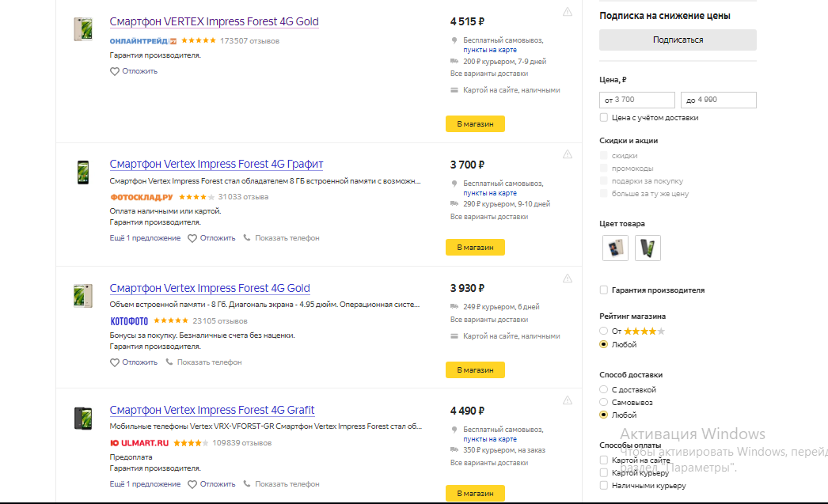Check the 'Гарантия производителя' filter
The image size is (828, 504).
[605, 290]
